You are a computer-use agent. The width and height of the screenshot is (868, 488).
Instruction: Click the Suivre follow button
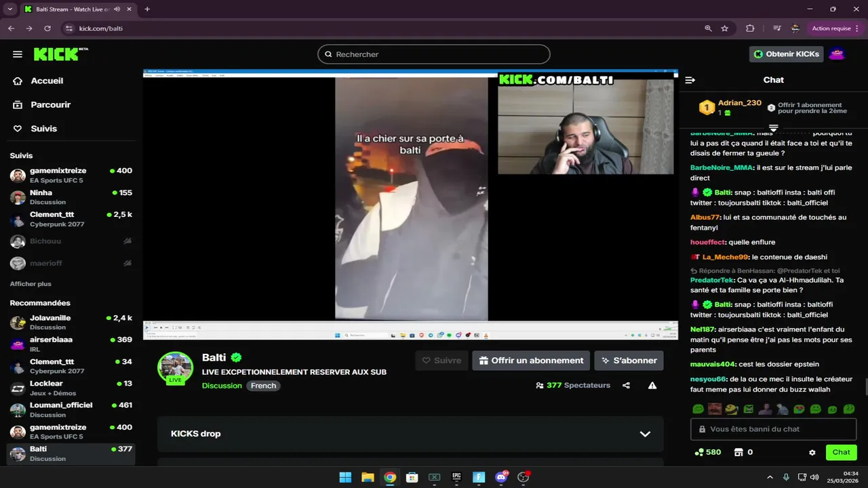(441, 361)
